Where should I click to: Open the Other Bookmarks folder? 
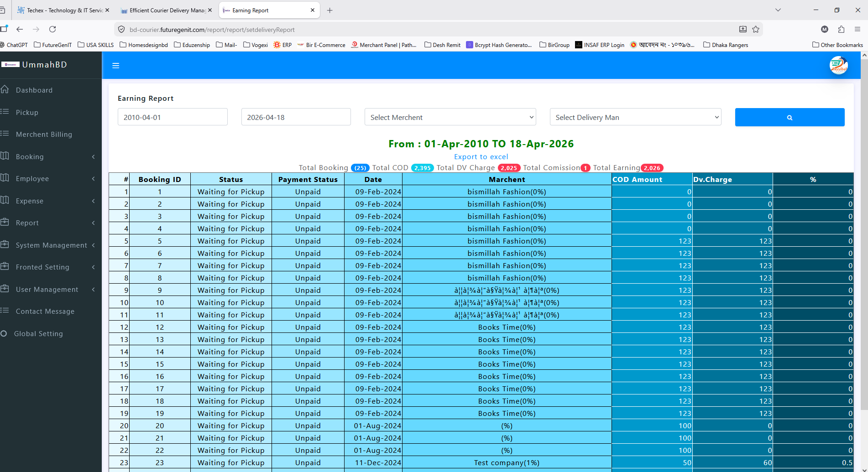(x=837, y=45)
